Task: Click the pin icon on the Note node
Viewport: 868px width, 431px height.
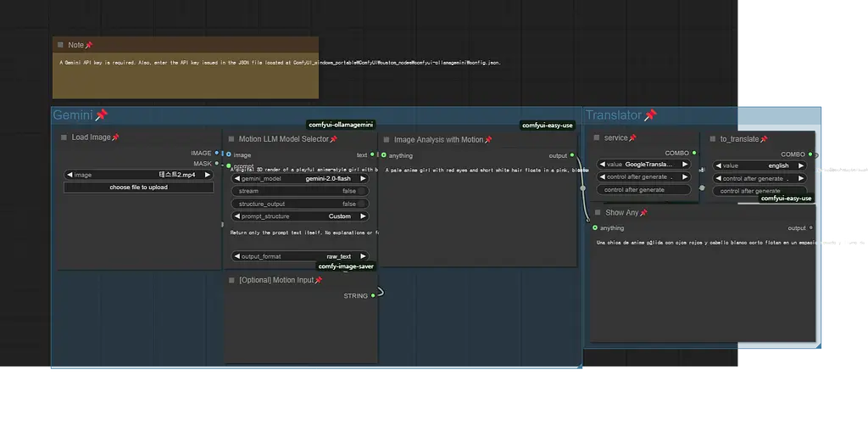Action: pyautogui.click(x=89, y=45)
